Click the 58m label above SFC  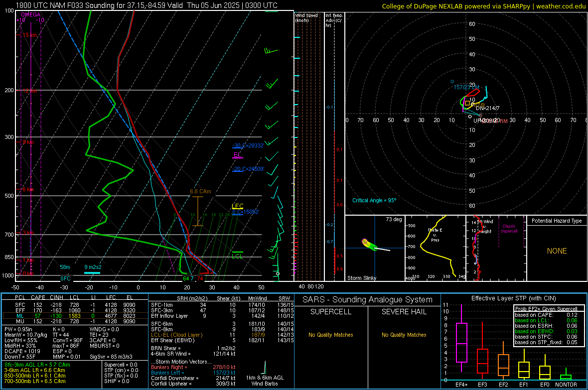[65, 267]
